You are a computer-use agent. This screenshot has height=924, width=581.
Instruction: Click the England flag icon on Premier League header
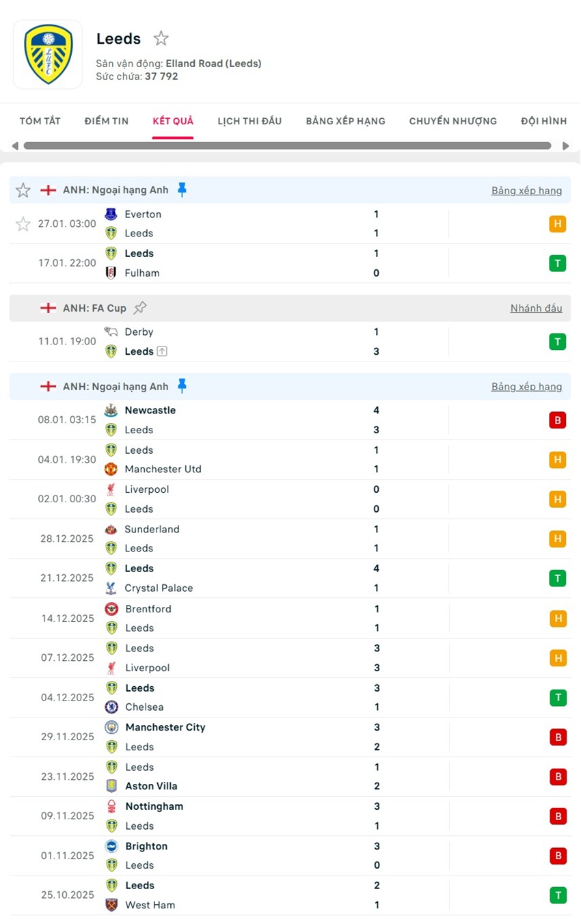(48, 190)
